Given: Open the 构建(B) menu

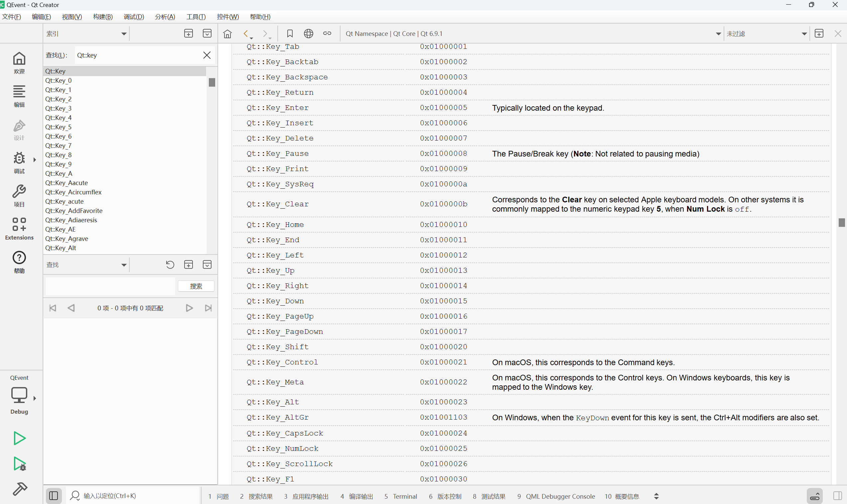Looking at the screenshot, I should pyautogui.click(x=103, y=17).
